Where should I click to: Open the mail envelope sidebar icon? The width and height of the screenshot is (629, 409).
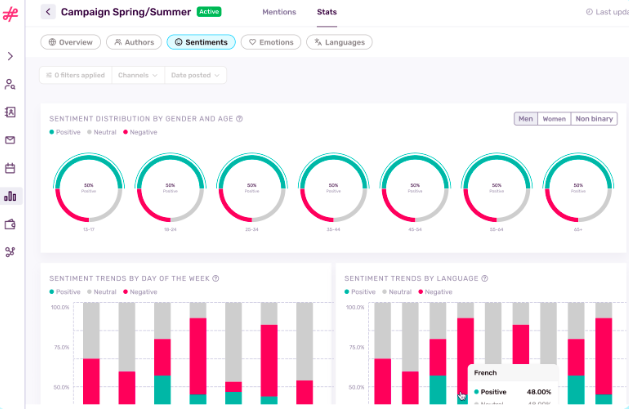pyautogui.click(x=10, y=140)
